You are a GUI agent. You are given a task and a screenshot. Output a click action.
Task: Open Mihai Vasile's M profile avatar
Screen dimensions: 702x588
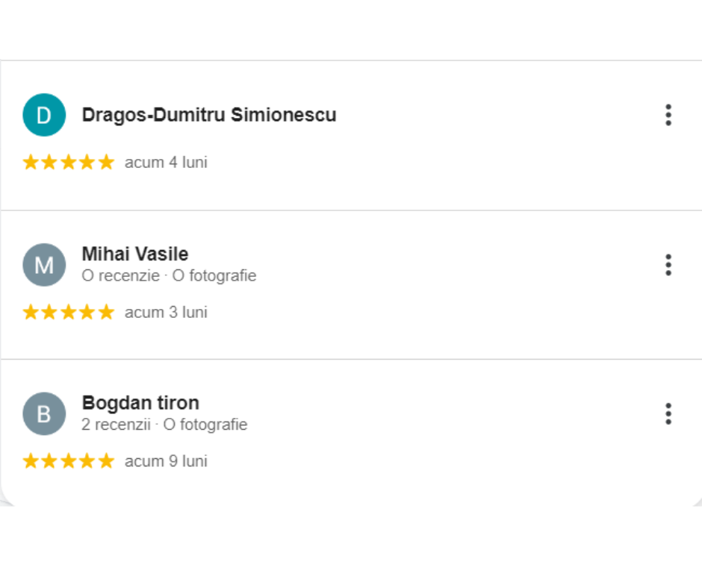coord(44,265)
